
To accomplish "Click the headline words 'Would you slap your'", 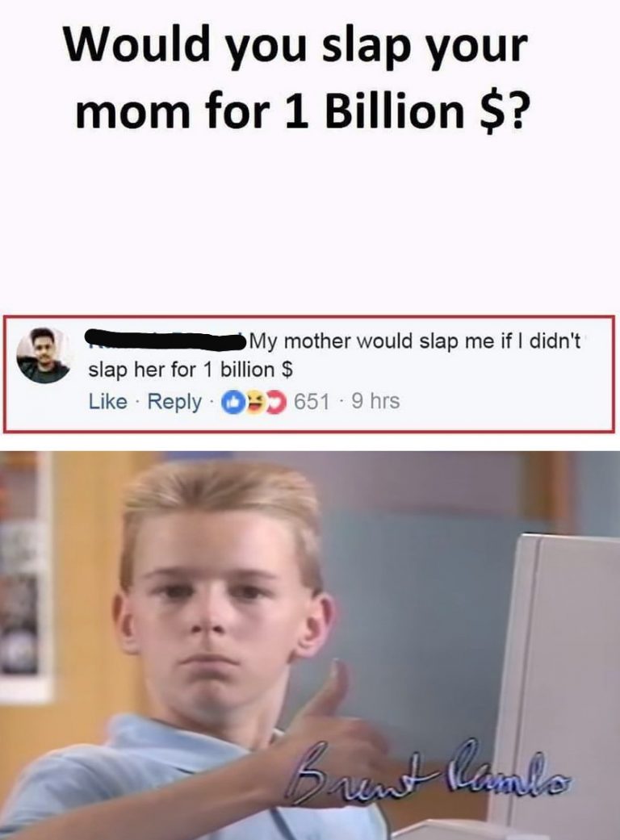I will point(295,45).
